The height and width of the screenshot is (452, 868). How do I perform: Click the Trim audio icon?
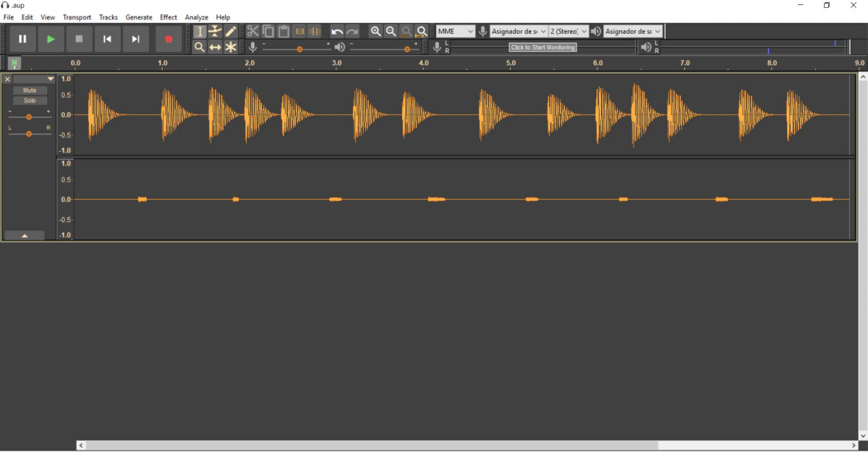[x=299, y=31]
